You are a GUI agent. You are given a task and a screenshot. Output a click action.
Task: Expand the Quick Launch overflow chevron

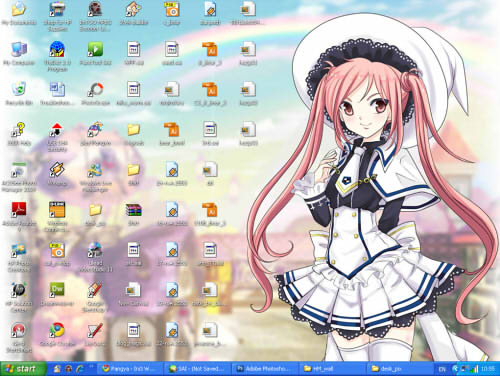tap(91, 366)
